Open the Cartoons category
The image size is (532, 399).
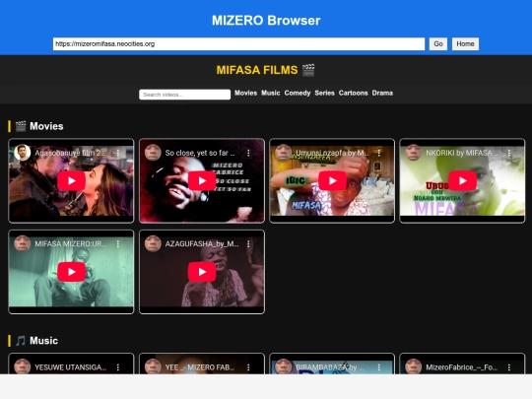click(354, 93)
